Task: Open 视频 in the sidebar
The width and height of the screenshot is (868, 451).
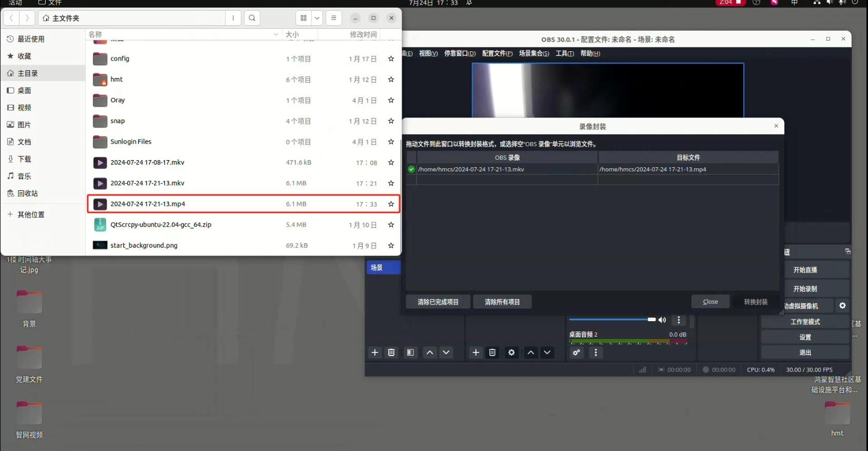Action: tap(43, 108)
